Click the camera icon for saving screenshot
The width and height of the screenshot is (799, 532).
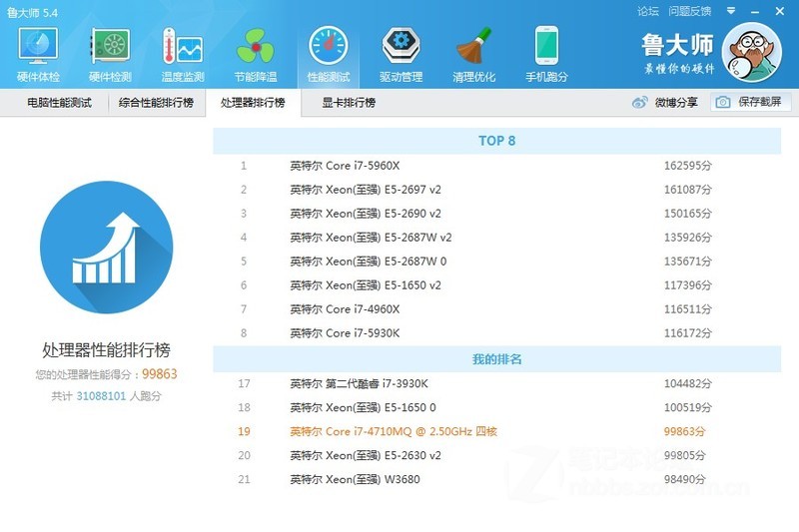pos(722,103)
